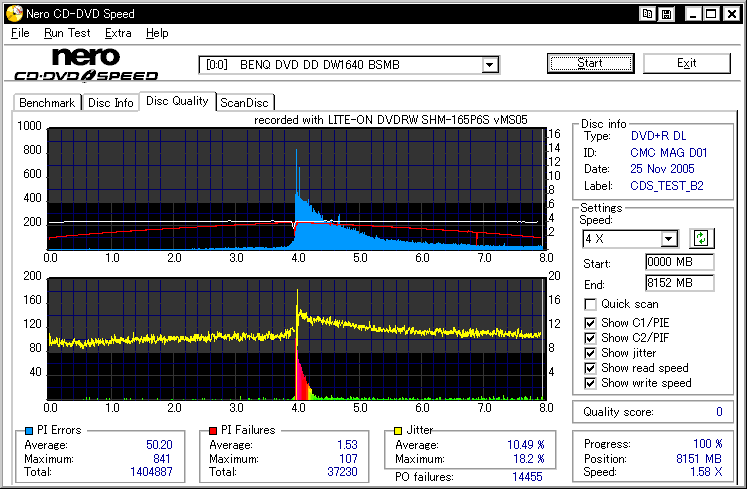The height and width of the screenshot is (489, 747).
Task: Open the Extra menu
Action: click(x=118, y=33)
